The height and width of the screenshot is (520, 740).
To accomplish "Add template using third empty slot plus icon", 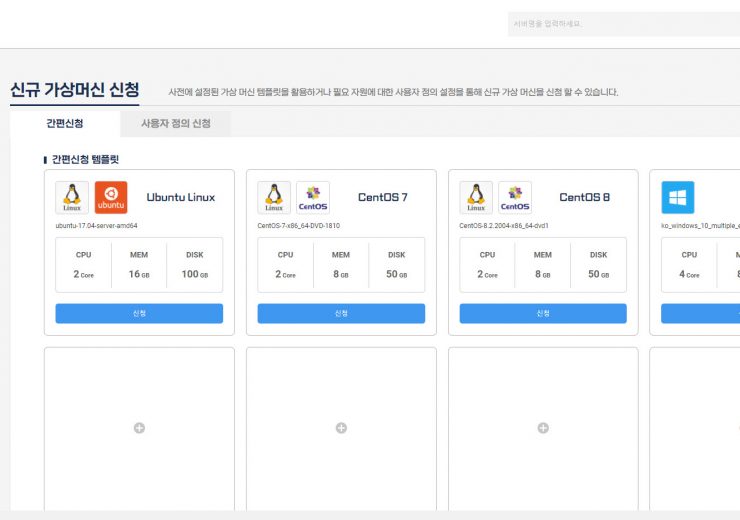I will point(543,428).
